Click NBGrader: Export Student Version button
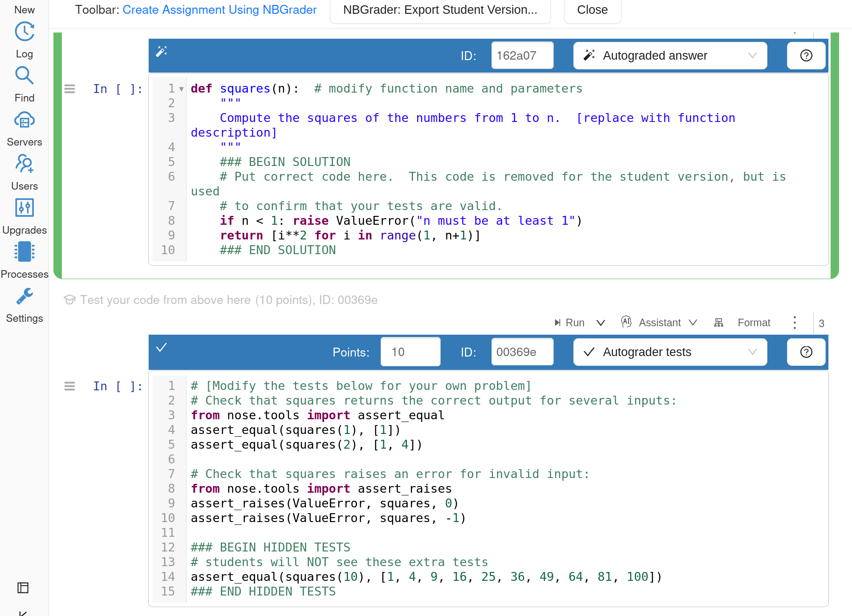 click(440, 10)
